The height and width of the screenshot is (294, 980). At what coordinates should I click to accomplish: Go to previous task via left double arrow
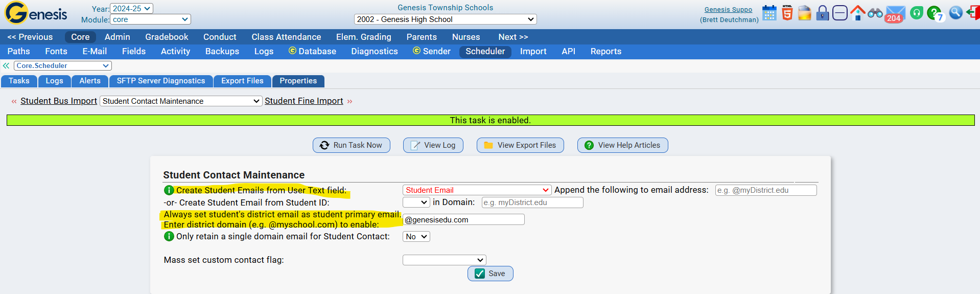coord(14,101)
